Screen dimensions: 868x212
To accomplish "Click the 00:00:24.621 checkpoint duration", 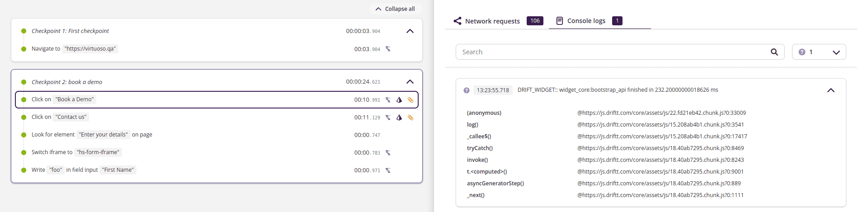I will [x=363, y=82].
